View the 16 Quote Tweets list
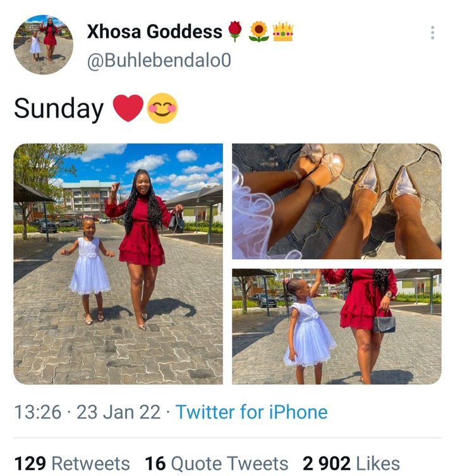The height and width of the screenshot is (476, 455). pos(216,463)
